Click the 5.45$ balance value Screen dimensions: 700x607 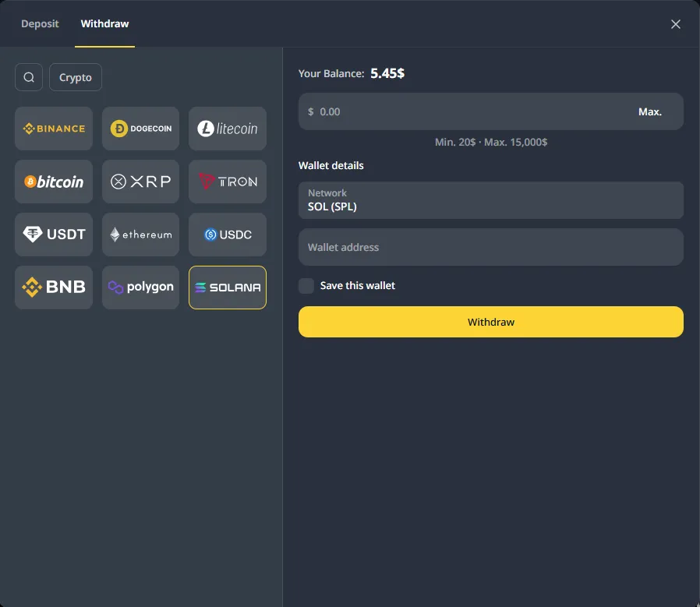(387, 73)
